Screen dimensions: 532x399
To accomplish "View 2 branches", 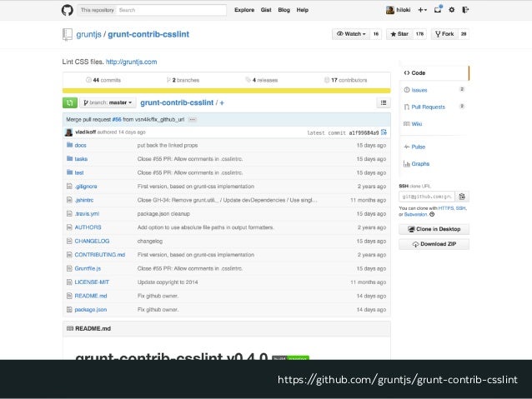I will (183, 80).
